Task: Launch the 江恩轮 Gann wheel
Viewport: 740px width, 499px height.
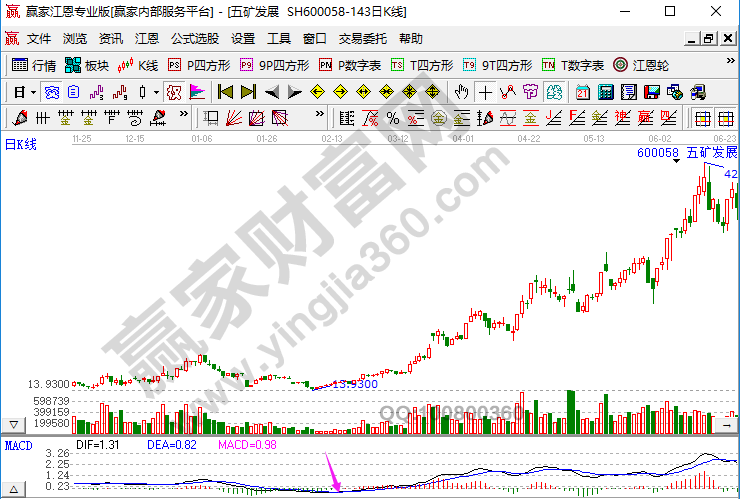Action: pos(641,65)
